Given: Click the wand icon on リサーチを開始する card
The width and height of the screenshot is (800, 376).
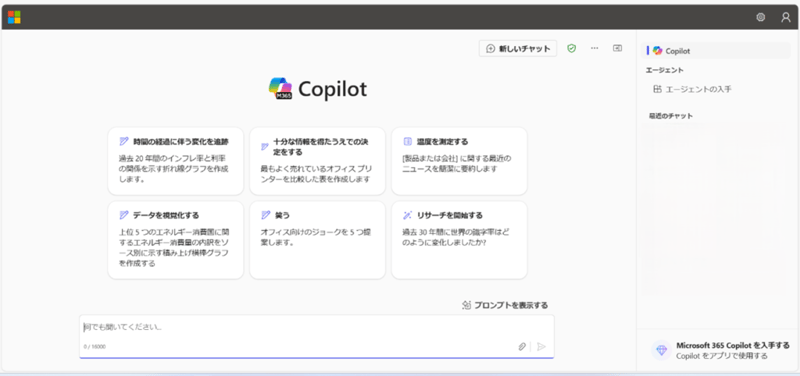Looking at the screenshot, I should click(407, 215).
